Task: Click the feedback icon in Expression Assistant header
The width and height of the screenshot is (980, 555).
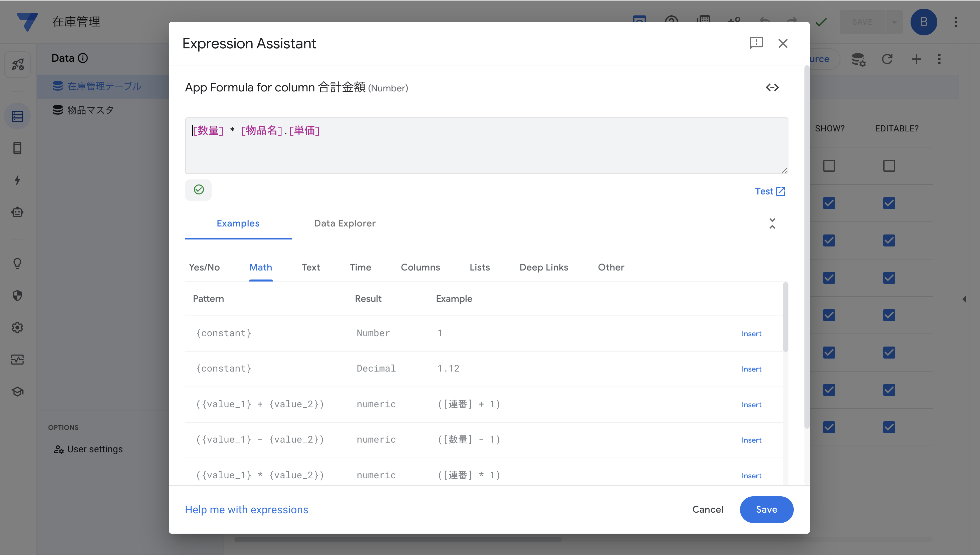Action: (x=756, y=43)
